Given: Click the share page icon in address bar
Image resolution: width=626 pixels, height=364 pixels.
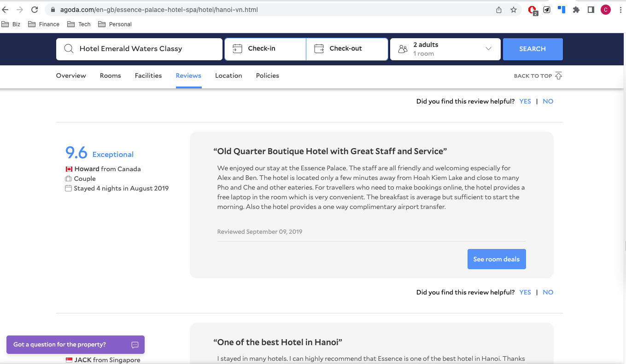Looking at the screenshot, I should point(499,10).
